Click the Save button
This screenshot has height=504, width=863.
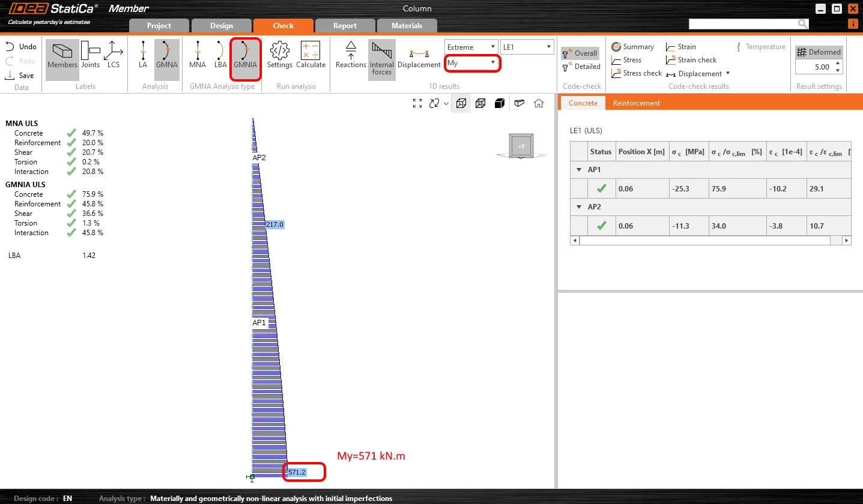click(20, 76)
